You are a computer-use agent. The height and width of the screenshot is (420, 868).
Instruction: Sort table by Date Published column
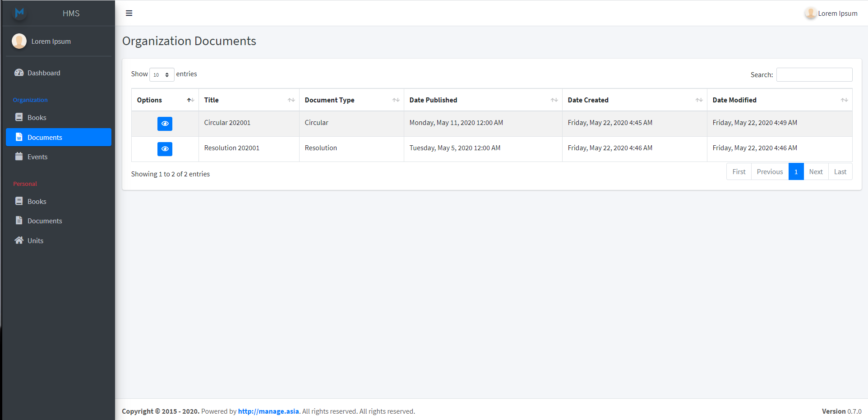coord(483,100)
